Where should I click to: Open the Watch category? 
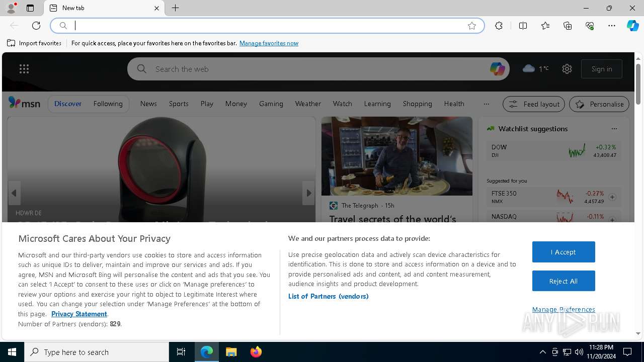(x=342, y=104)
